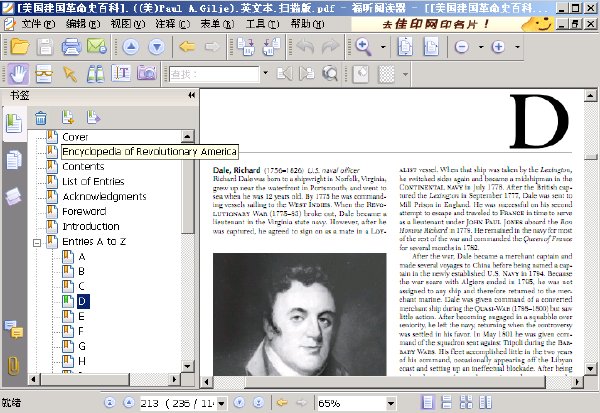The width and height of the screenshot is (600, 413).
Task: Open the 文件(F) menu
Action: pyautogui.click(x=38, y=24)
